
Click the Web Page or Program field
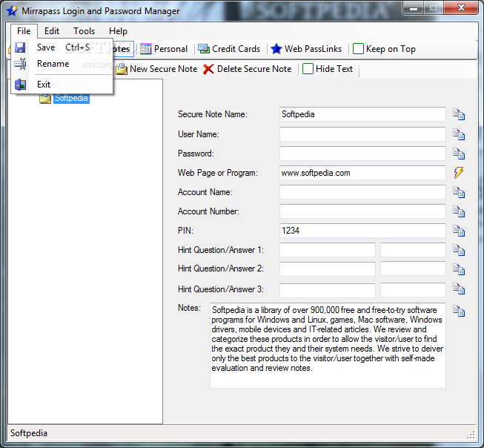pos(362,173)
